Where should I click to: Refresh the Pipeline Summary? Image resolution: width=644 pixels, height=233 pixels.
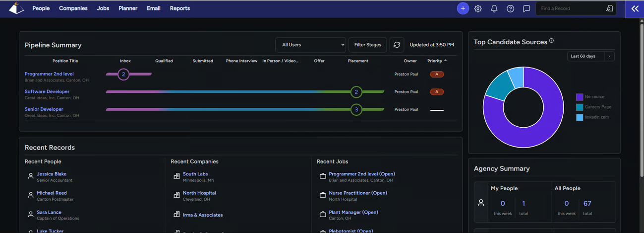coord(397,45)
